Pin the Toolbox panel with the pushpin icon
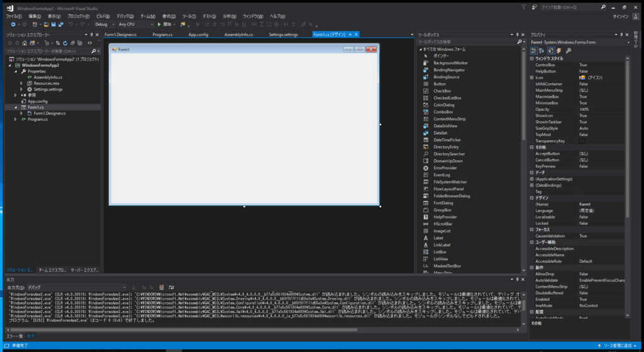Screen dimensions: 644x352 [x=517, y=35]
